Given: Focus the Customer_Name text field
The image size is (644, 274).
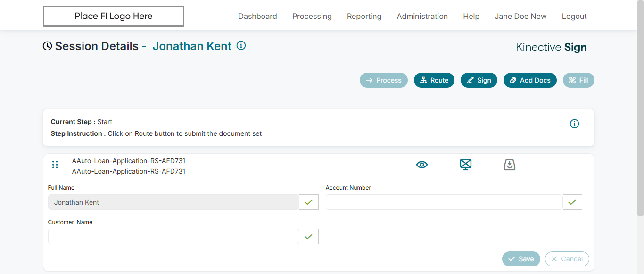Looking at the screenshot, I should [x=173, y=237].
